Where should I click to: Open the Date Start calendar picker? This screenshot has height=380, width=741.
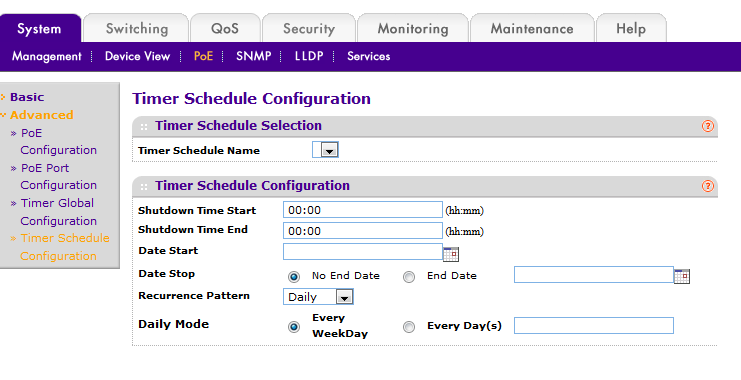[x=451, y=254]
